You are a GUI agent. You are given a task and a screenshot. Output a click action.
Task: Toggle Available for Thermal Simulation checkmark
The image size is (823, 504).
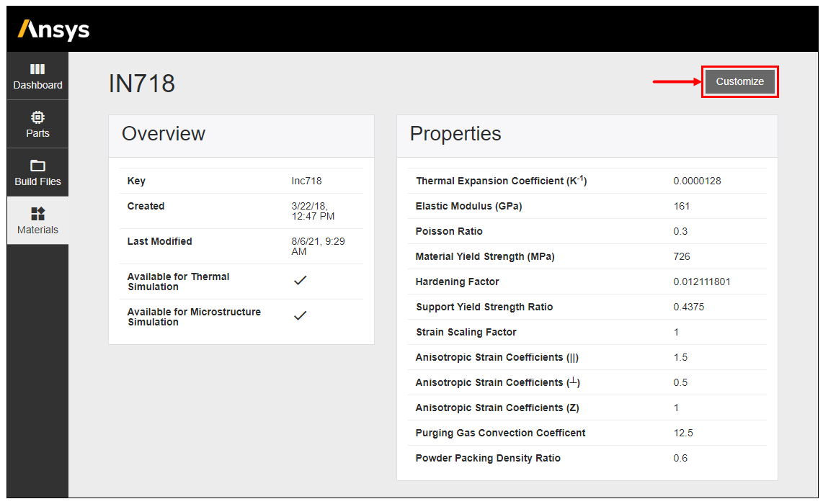coord(301,280)
